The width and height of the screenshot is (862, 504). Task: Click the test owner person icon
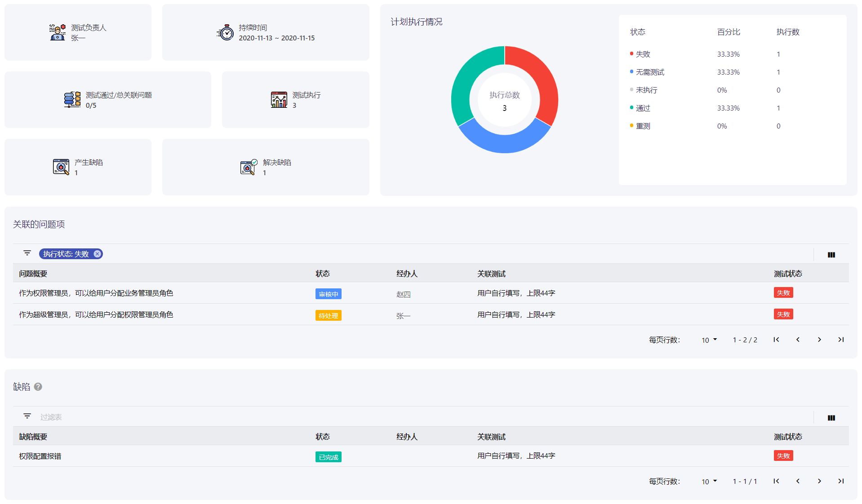coord(58,32)
